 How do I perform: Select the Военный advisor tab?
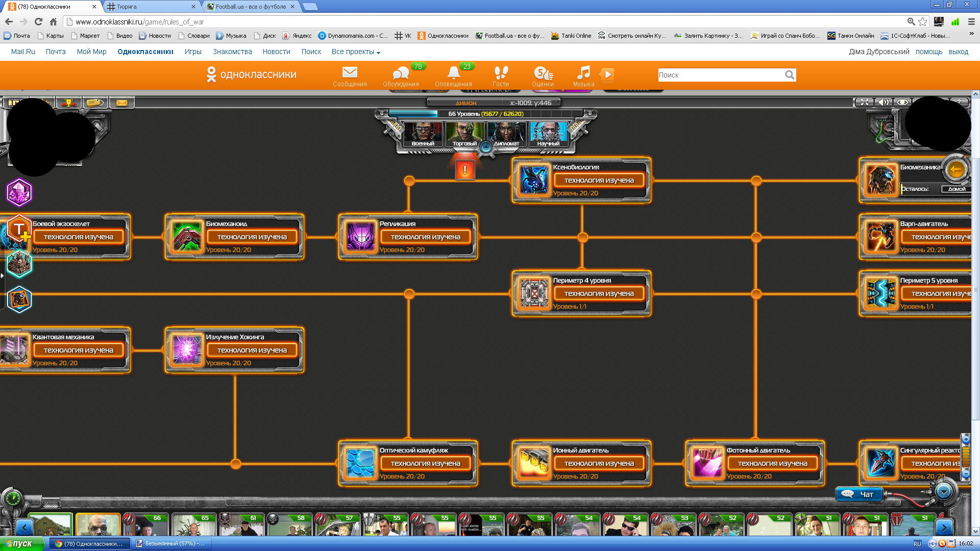click(423, 134)
